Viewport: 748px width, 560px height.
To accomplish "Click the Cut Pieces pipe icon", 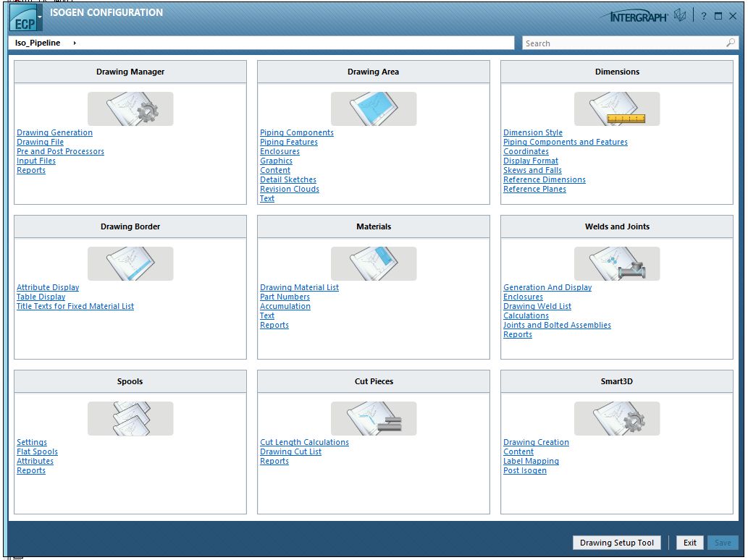I will click(374, 418).
